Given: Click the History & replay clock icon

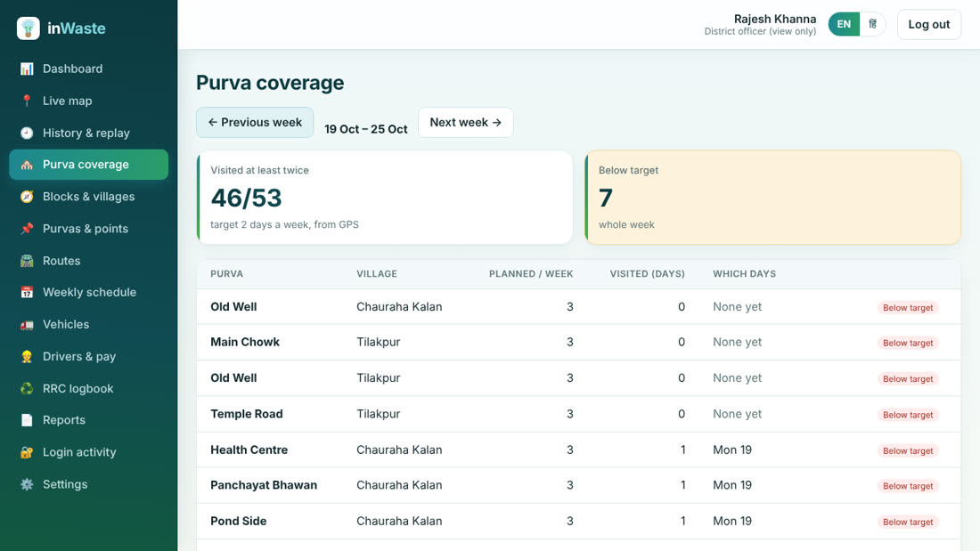Looking at the screenshot, I should click(26, 133).
